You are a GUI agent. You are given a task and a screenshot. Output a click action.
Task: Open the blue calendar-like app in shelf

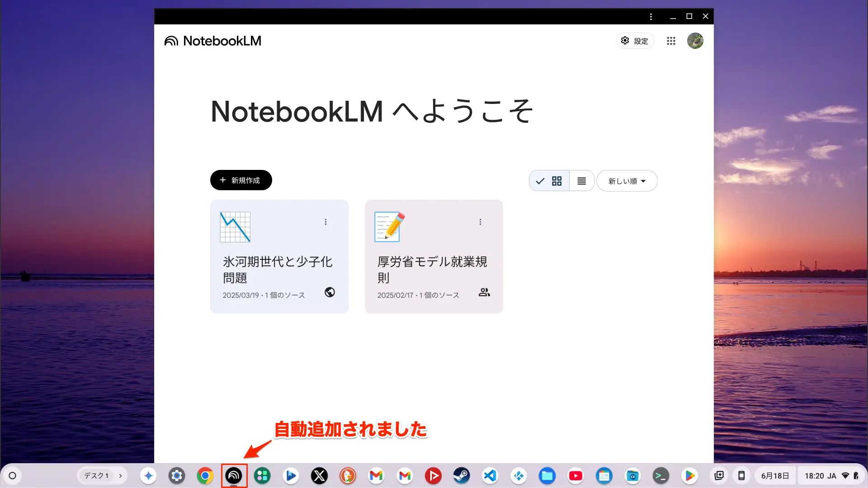click(x=604, y=476)
